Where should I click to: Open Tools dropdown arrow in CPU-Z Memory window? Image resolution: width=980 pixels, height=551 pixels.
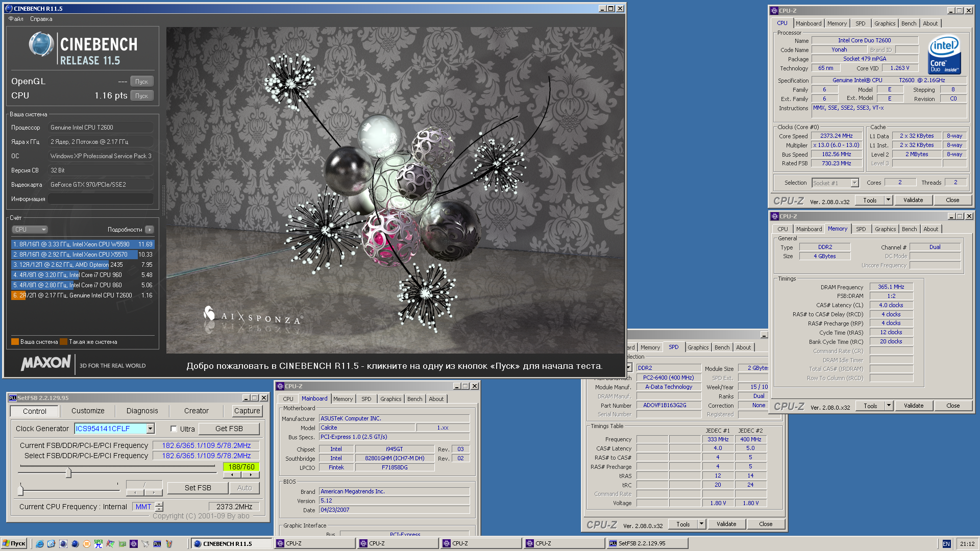pyautogui.click(x=889, y=406)
